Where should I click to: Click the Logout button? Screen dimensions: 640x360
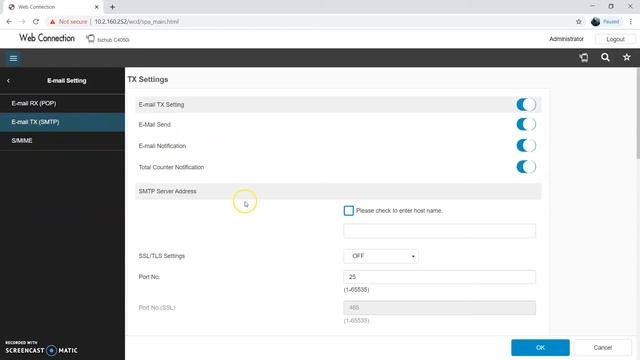615,39
